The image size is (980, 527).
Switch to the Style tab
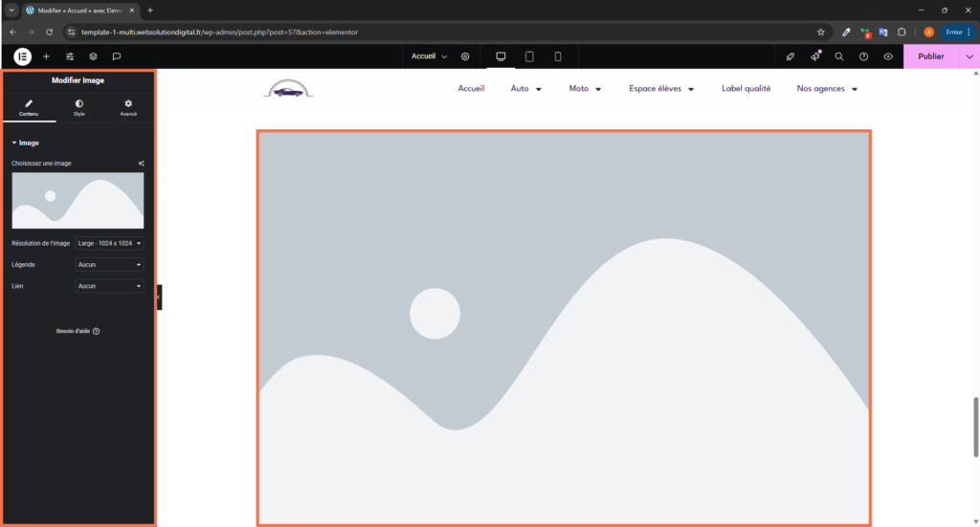78,107
